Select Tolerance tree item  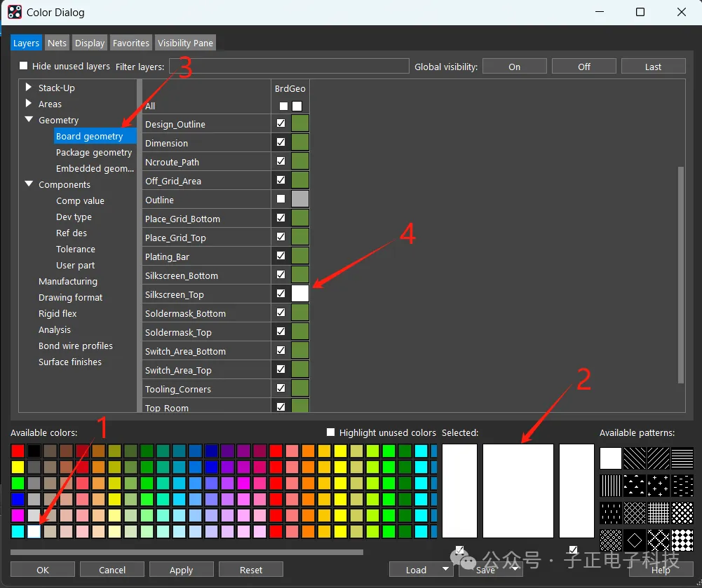tap(76, 249)
